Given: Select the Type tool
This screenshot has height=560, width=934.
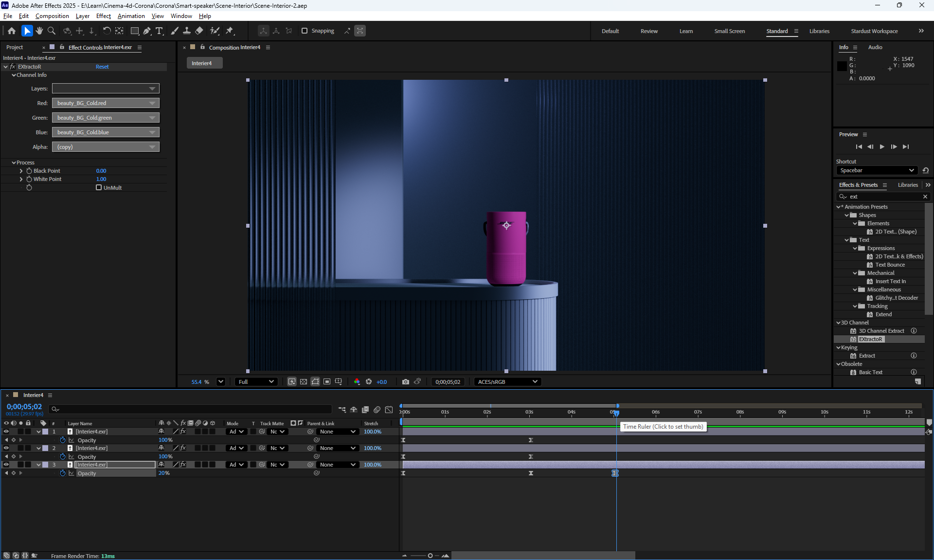Looking at the screenshot, I should pos(159,31).
